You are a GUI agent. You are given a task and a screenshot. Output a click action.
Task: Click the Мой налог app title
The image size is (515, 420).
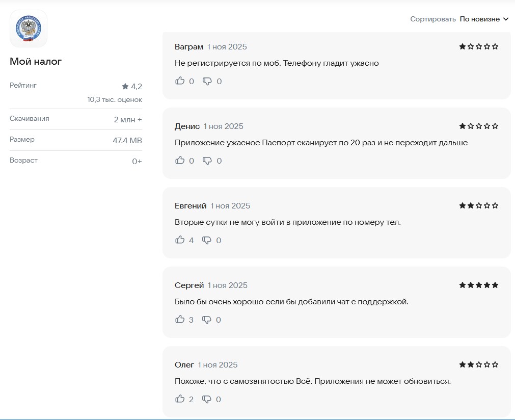(36, 62)
